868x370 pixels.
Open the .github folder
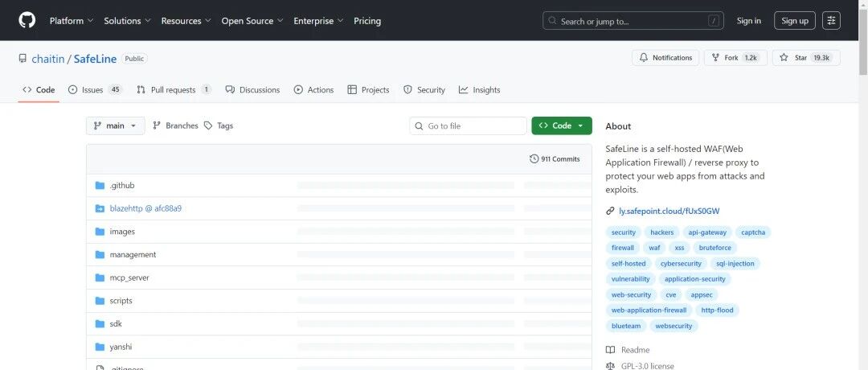pyautogui.click(x=122, y=186)
